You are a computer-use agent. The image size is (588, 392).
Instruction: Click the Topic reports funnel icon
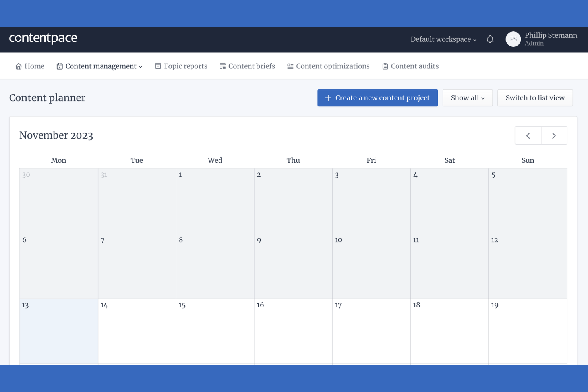click(x=157, y=66)
